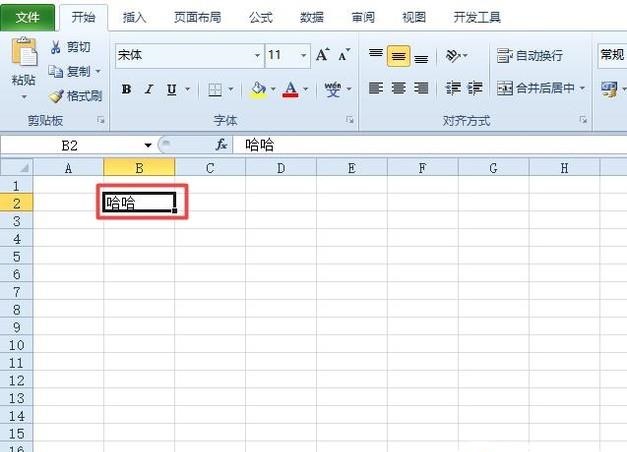Click Merge and Center (合并后居中)
The height and width of the screenshot is (452, 627).
(536, 88)
